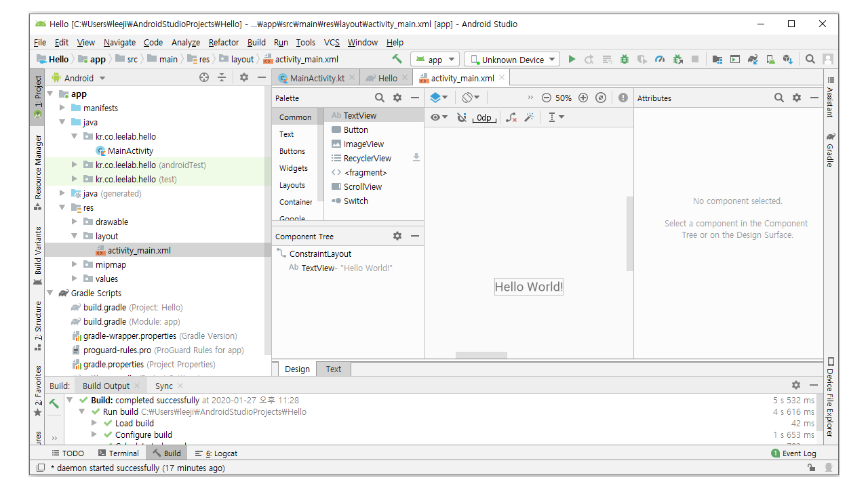The image size is (868, 488).
Task: Click the Infer Constraints magic wand
Action: 529,117
